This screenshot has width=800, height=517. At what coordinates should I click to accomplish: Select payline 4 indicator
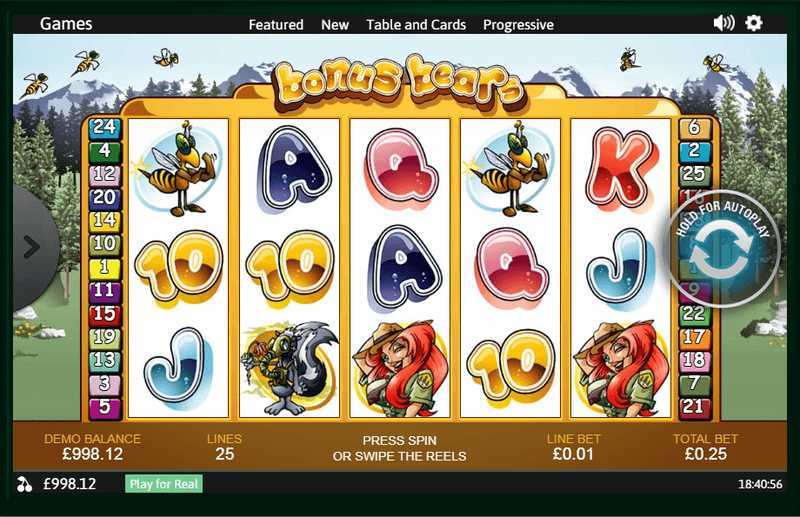(105, 151)
